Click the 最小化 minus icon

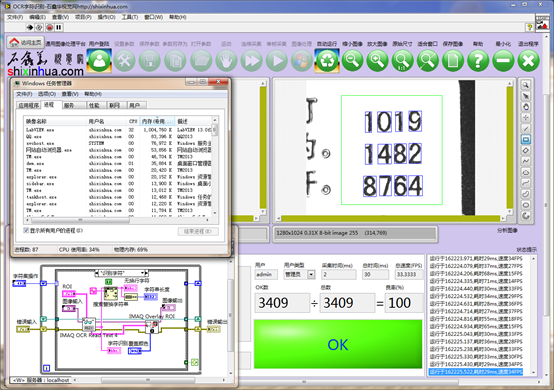pos(503,61)
